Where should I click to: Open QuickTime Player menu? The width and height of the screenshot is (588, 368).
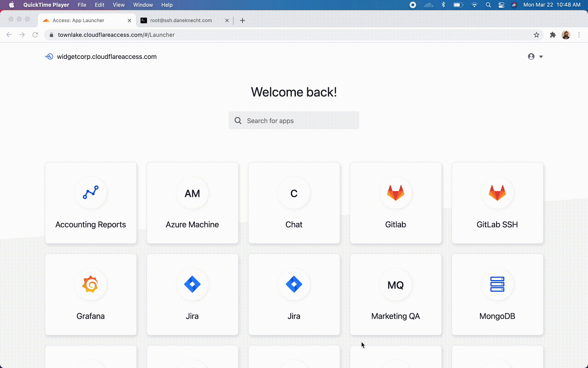pos(46,5)
